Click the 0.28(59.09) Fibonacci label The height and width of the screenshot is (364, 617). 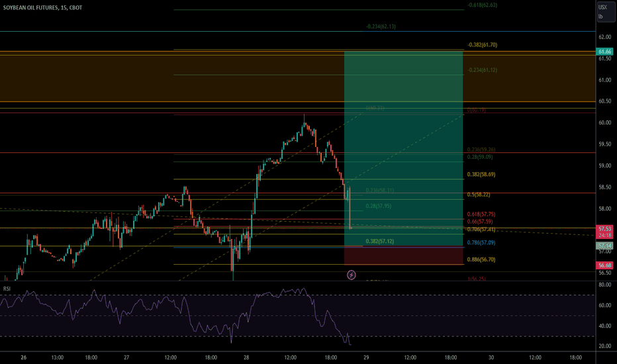[480, 157]
